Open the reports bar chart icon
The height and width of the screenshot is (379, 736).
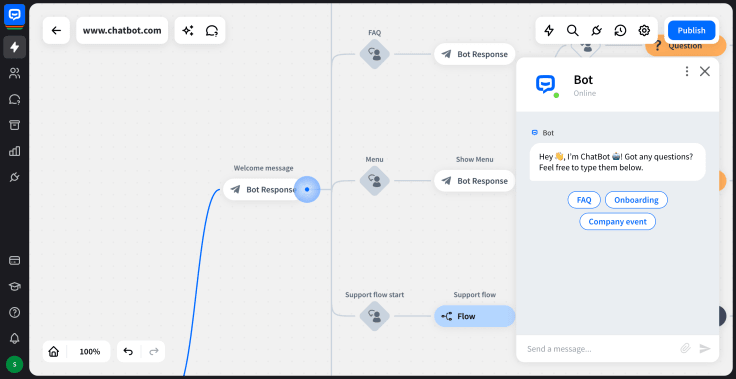[x=15, y=151]
